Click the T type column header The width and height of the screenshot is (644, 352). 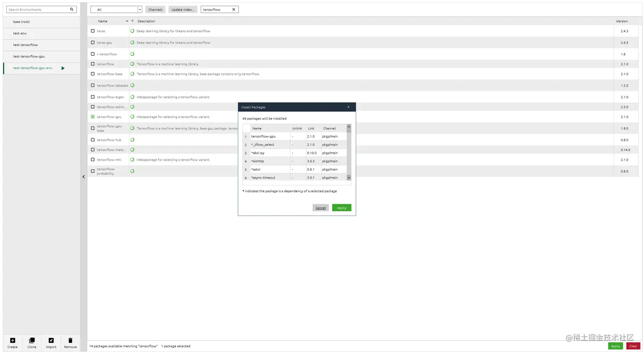132,21
